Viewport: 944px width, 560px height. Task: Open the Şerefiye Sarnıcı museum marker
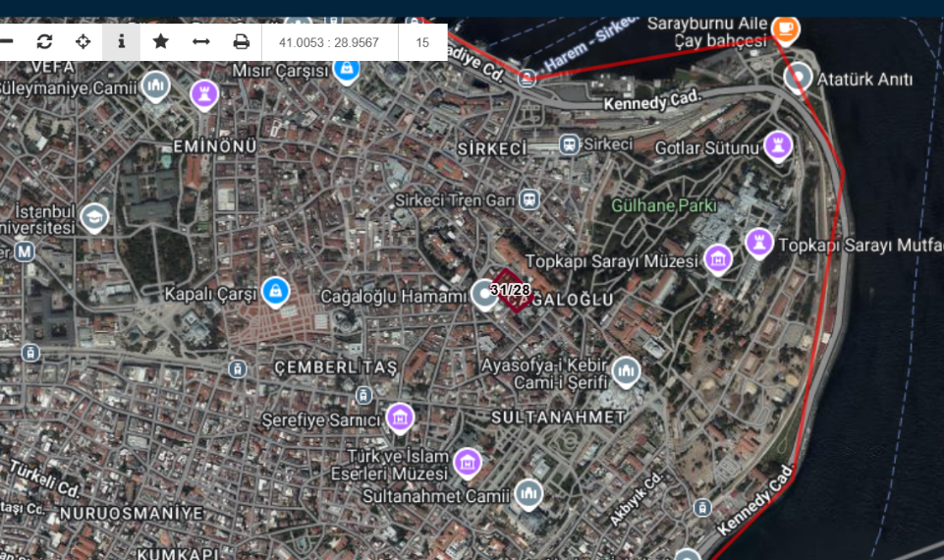[x=399, y=418]
